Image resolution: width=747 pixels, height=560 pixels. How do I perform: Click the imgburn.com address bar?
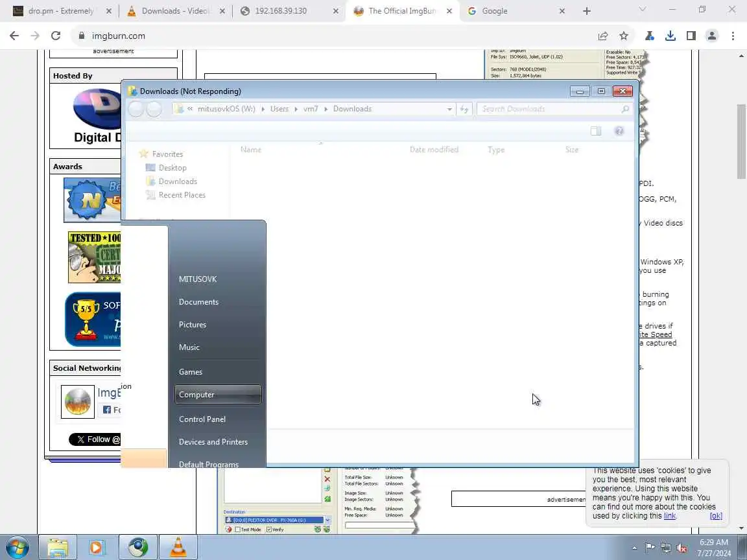tap(333, 36)
